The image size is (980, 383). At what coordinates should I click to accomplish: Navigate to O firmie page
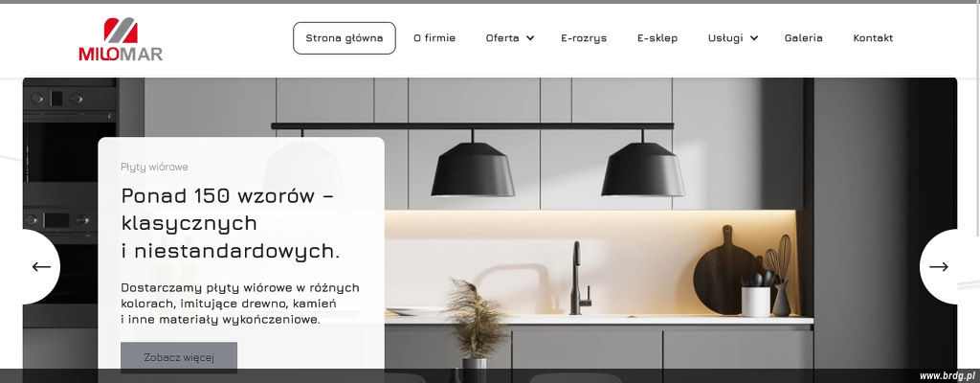pos(434,38)
